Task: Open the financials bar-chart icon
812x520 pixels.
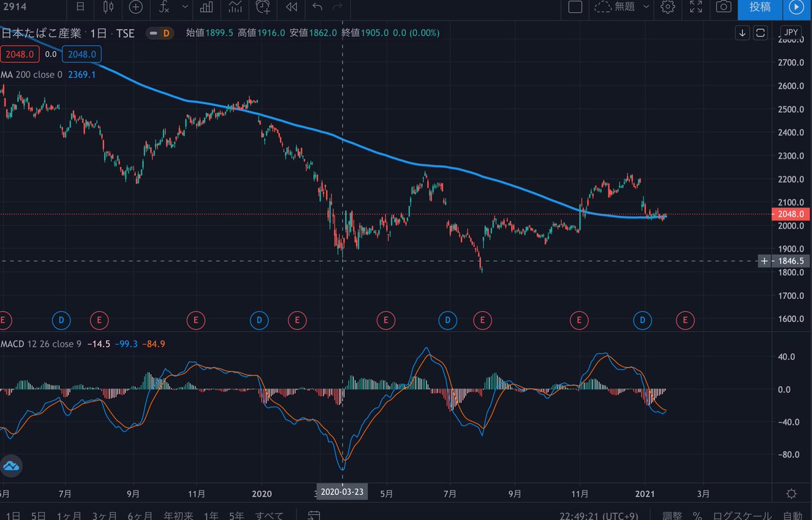Action: point(206,7)
